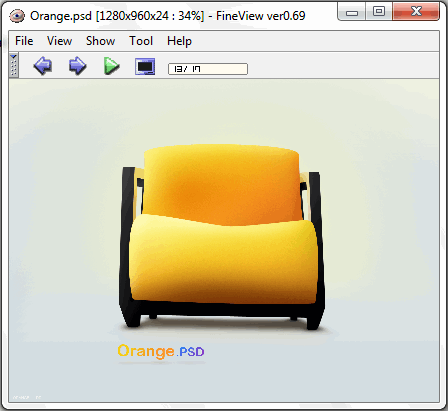
Task: Start slideshow with green play icon
Action: [x=112, y=66]
